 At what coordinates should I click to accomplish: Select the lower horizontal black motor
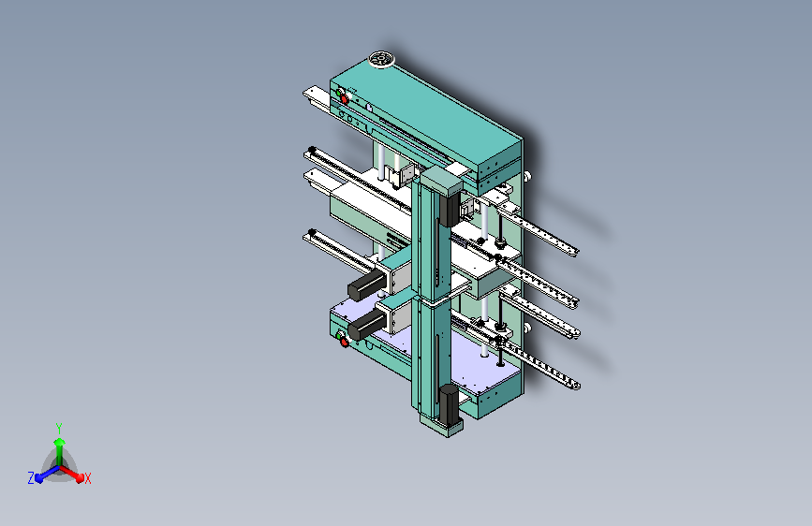pyautogui.click(x=366, y=324)
